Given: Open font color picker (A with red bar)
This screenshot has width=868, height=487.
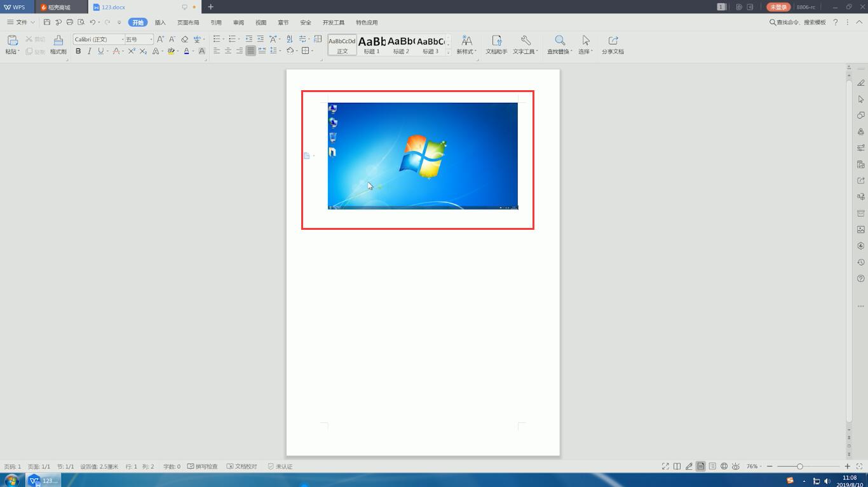Looking at the screenshot, I should click(x=186, y=51).
